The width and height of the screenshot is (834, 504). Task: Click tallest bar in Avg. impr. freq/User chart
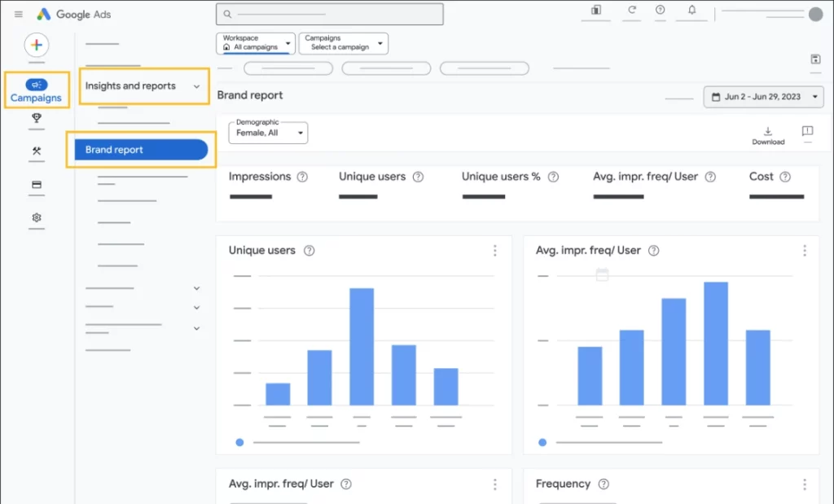(715, 344)
